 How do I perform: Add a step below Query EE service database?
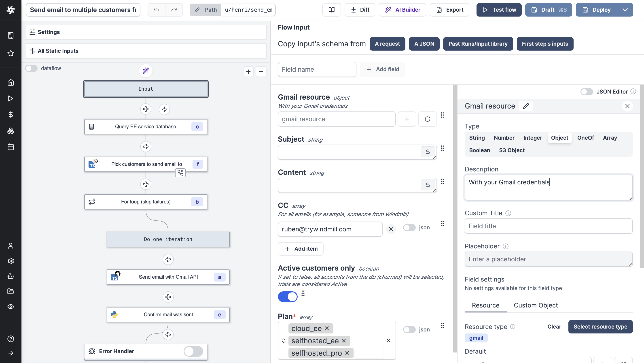pyautogui.click(x=146, y=147)
